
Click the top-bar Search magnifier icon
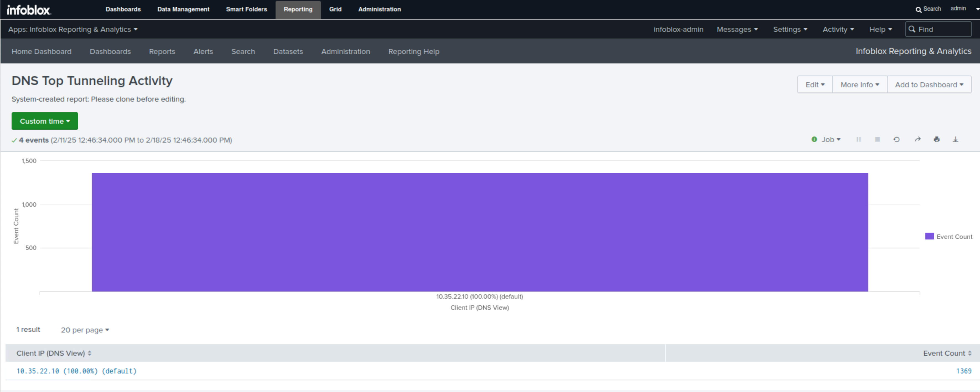(918, 9)
